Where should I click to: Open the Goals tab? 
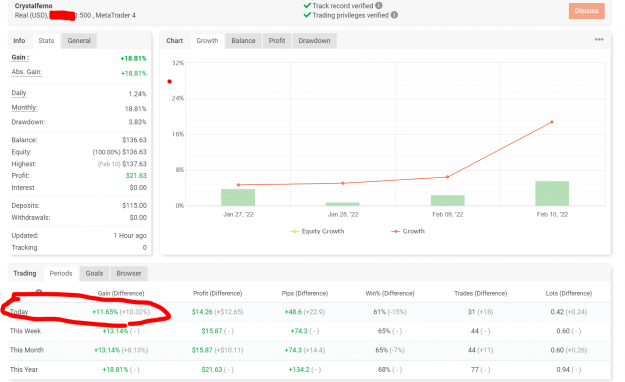(x=94, y=274)
